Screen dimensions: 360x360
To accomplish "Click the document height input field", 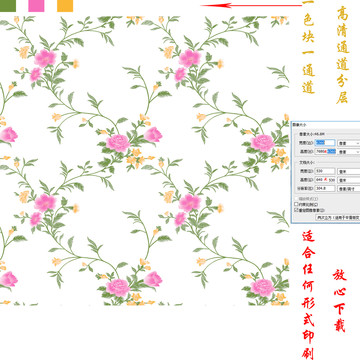I will click(x=325, y=180).
